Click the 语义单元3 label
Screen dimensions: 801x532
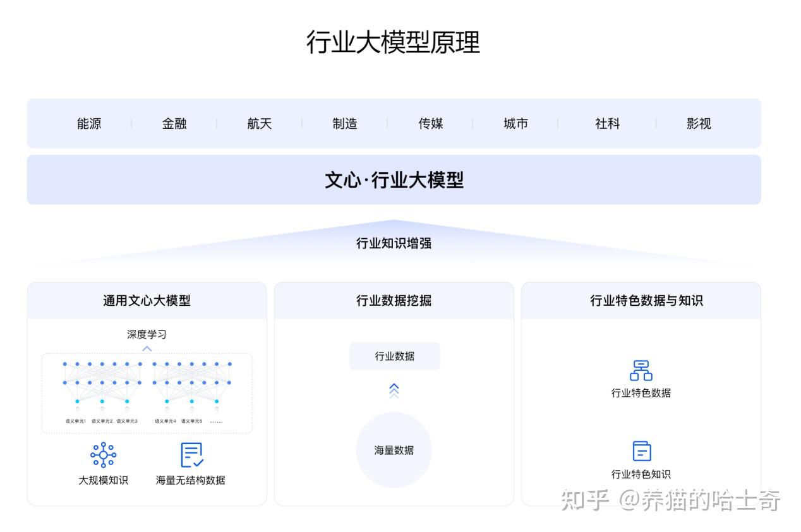[x=127, y=421]
